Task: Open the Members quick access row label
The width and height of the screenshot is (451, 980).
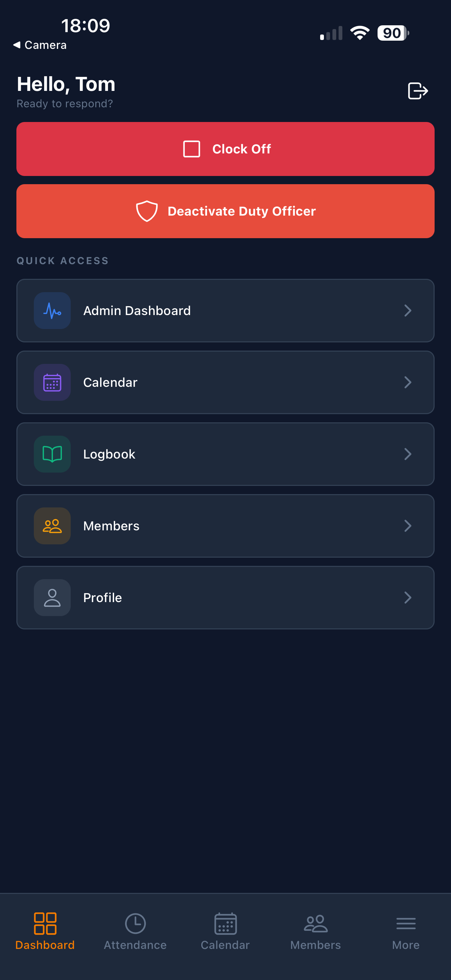Action: click(x=111, y=526)
